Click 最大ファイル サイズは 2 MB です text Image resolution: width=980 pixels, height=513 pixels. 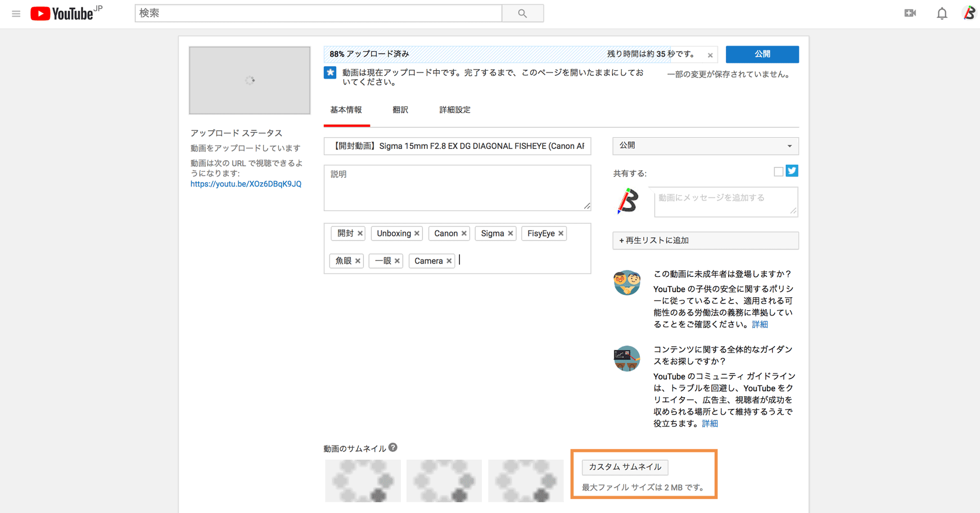[643, 487]
